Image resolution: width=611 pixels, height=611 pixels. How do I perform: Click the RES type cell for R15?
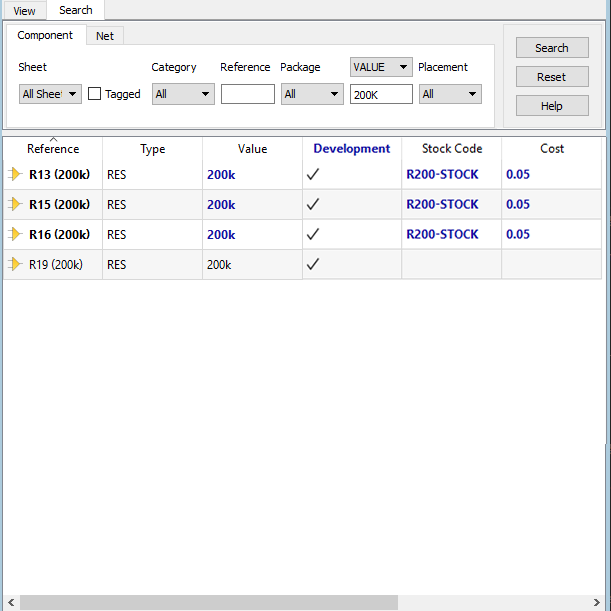pos(153,205)
